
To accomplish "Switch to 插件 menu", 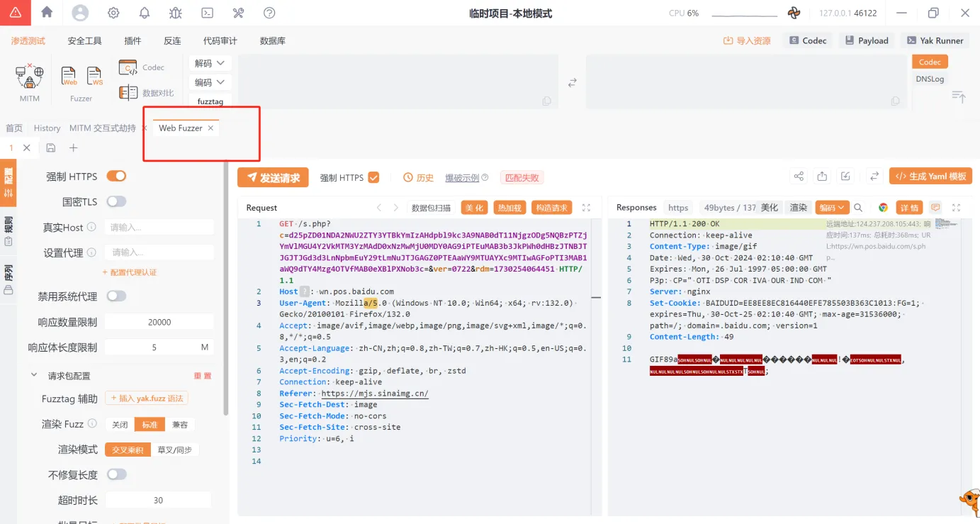I will click(133, 40).
